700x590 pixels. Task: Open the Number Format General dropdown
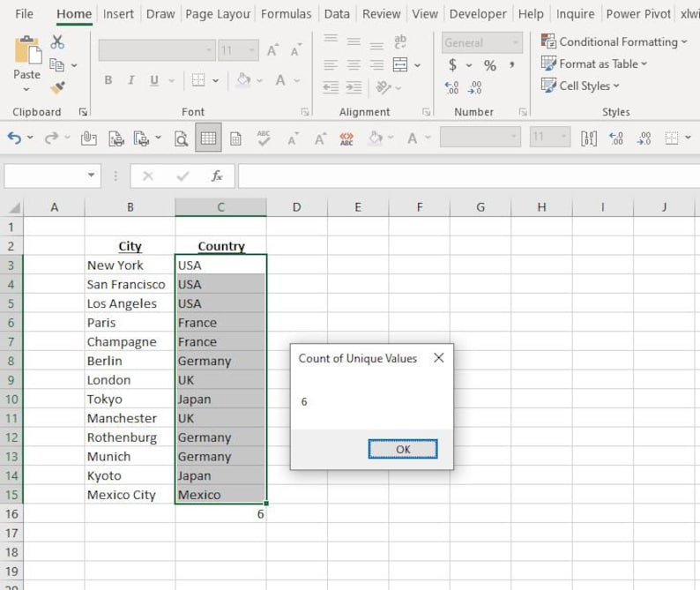coord(516,43)
